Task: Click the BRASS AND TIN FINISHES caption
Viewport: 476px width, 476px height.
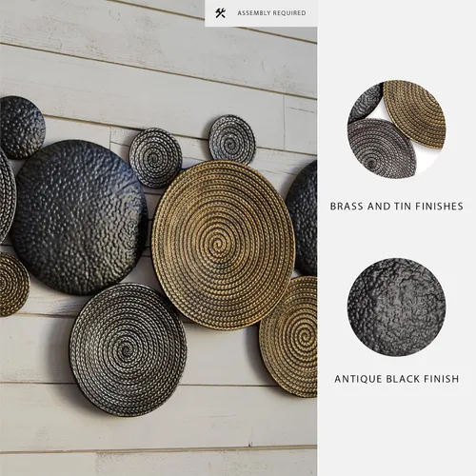Action: (x=397, y=207)
